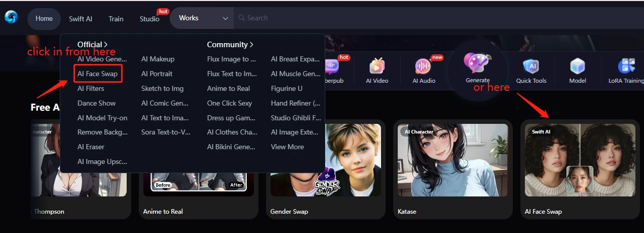The height and width of the screenshot is (233, 644).
Task: Click the search magnifier icon
Action: (x=242, y=18)
